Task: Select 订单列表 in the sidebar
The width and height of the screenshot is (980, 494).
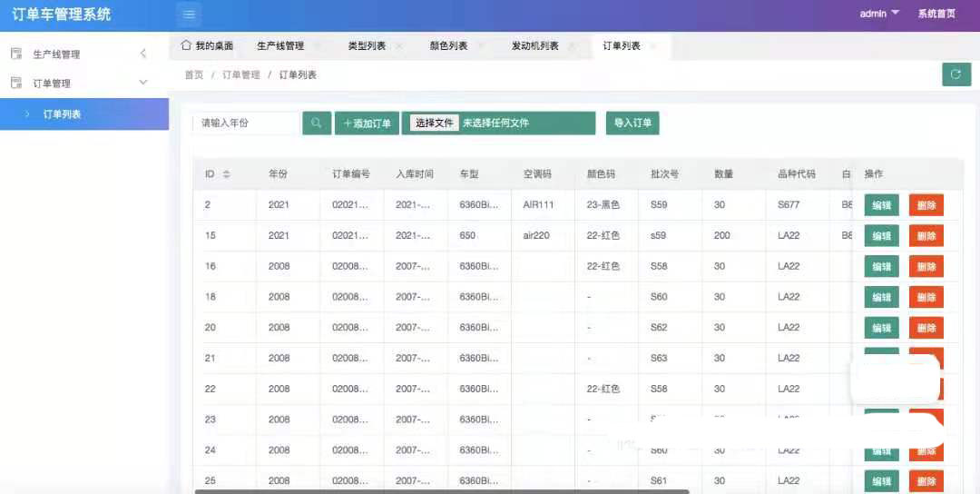Action: [63, 114]
